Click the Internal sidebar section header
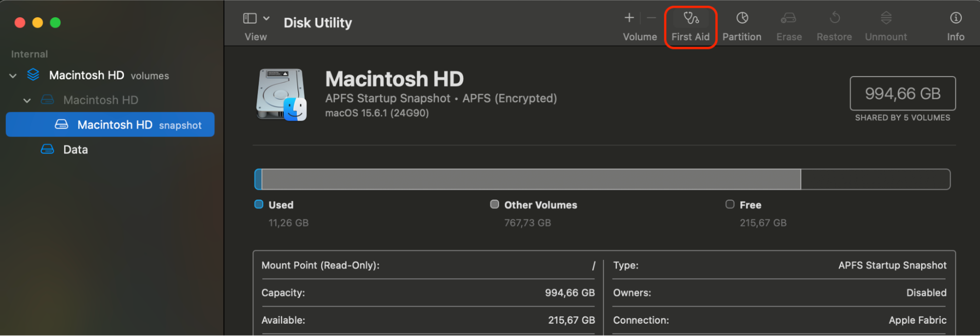 (x=29, y=54)
